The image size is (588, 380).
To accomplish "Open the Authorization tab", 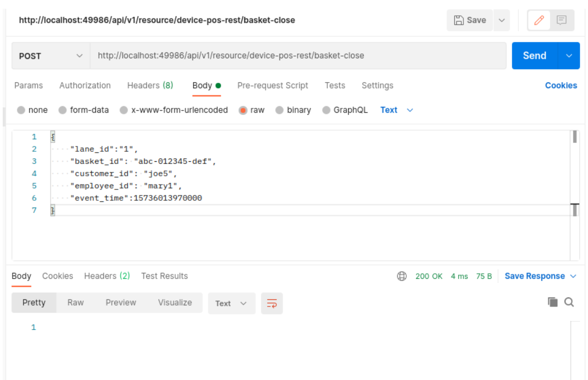I will click(x=85, y=85).
